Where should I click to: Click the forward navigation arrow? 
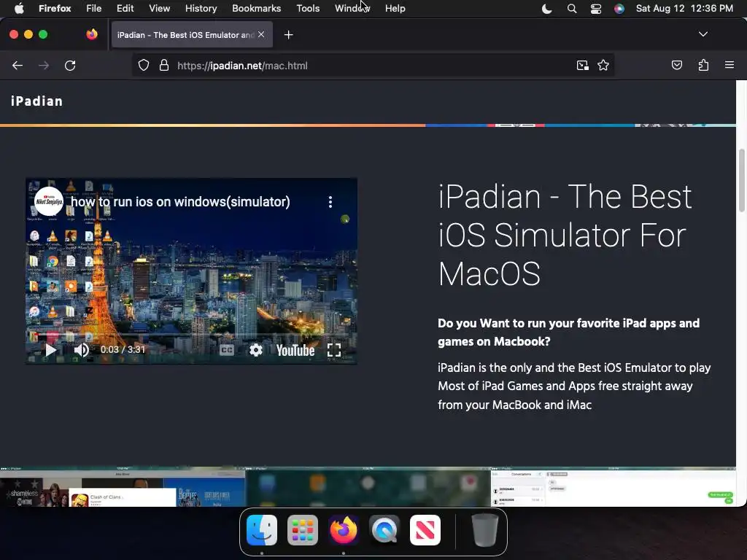(43, 66)
